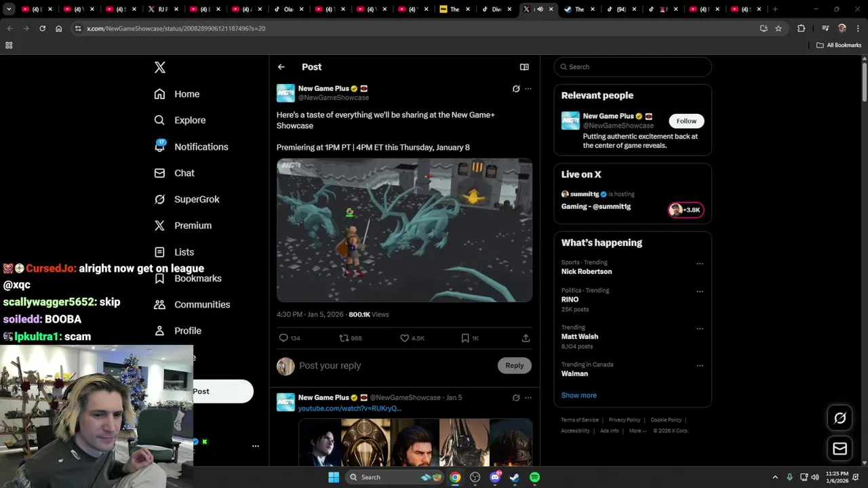Click the back arrow beside Post header
This screenshot has height=488, width=868.
pyautogui.click(x=281, y=67)
